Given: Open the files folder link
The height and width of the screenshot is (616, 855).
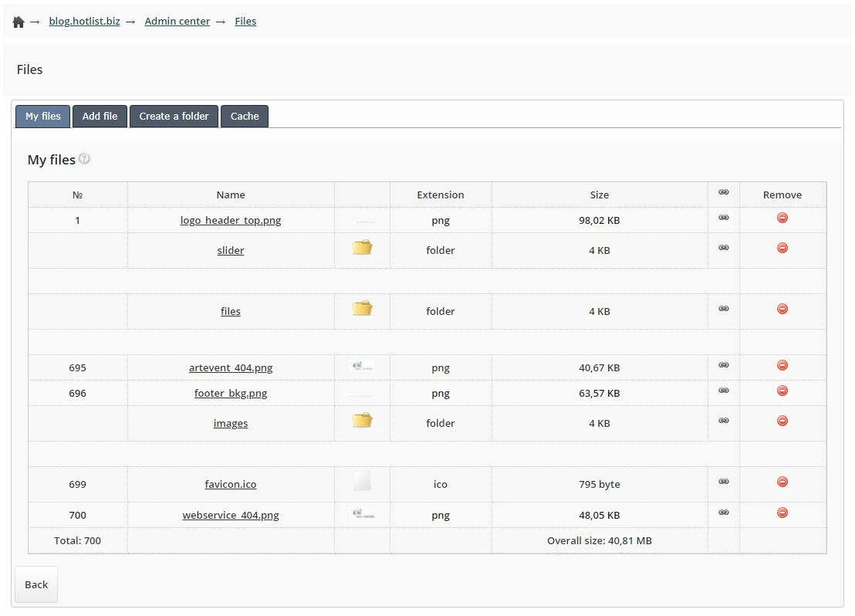Looking at the screenshot, I should (x=231, y=312).
